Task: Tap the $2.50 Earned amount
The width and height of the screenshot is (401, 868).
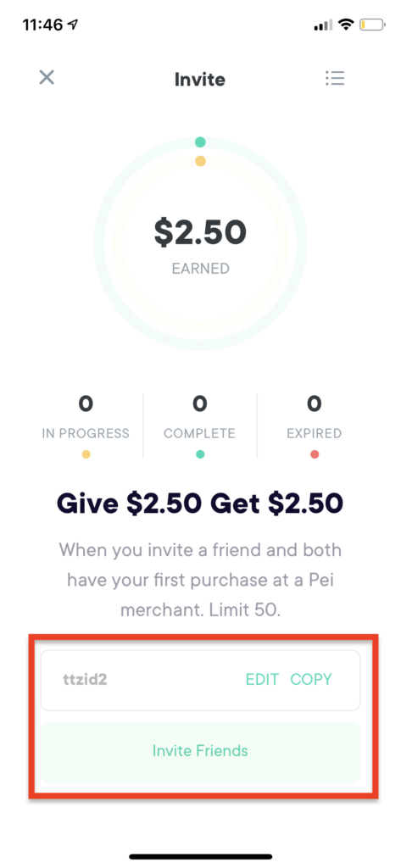Action: [200, 232]
